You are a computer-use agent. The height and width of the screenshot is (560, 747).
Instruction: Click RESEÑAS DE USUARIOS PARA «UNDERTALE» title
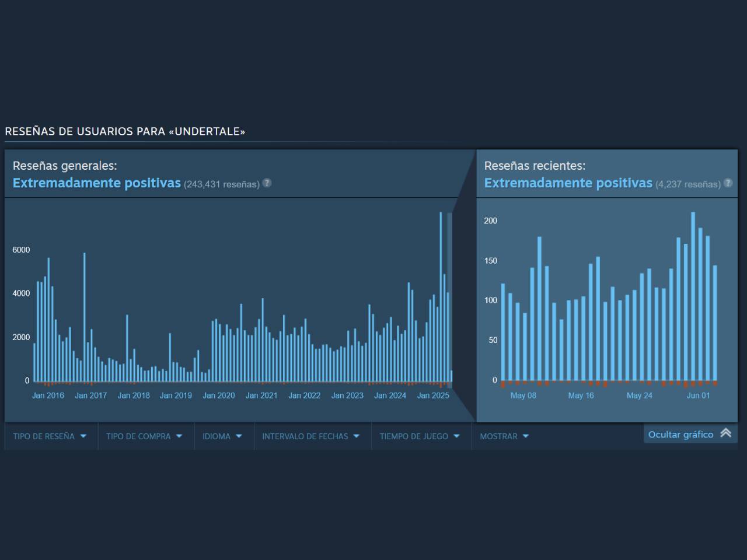point(125,131)
